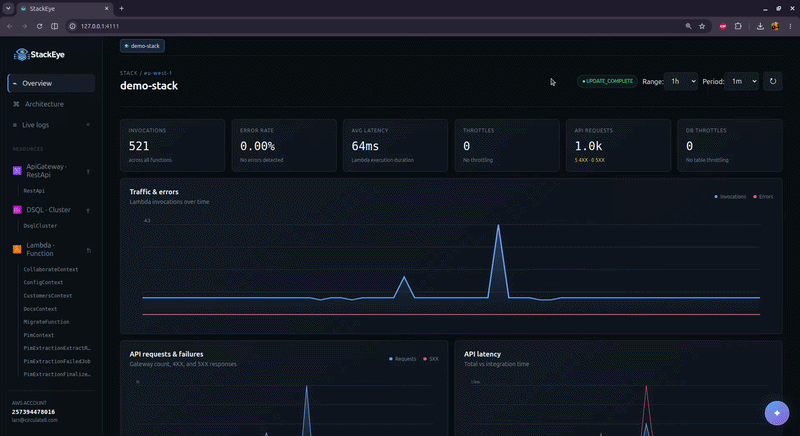Toggle the Invocations legend in Traffic chart
The height and width of the screenshot is (436, 800).
pos(730,197)
